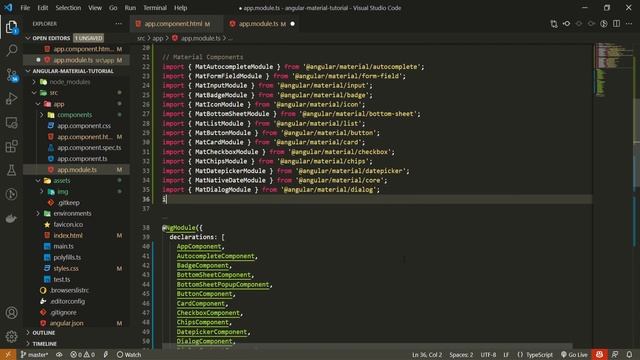Open app.component.spec.ts file

(89, 148)
